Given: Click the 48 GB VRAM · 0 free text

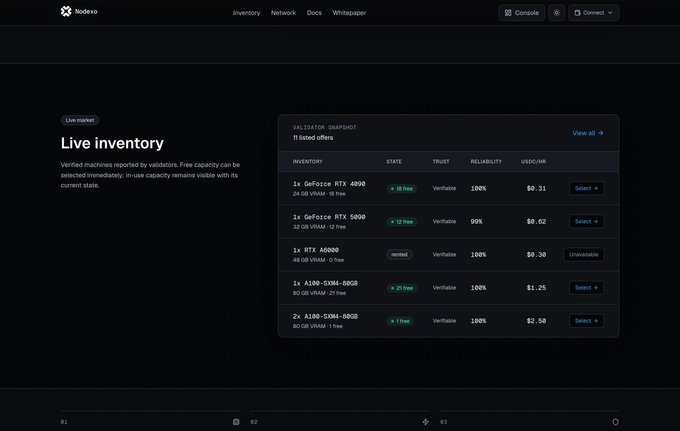Looking at the screenshot, I should 318,260.
